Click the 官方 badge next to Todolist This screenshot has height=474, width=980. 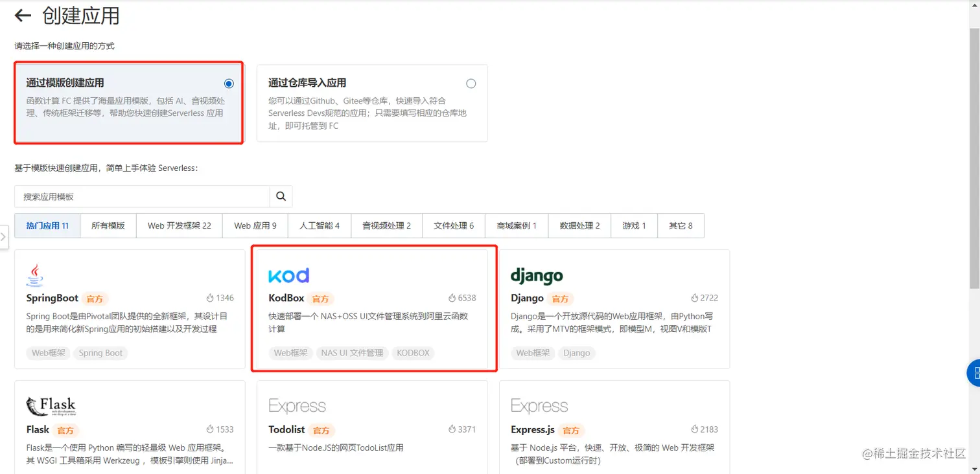coord(321,430)
